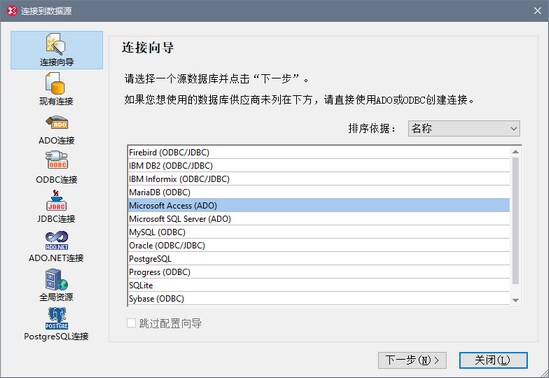The height and width of the screenshot is (378, 549).
Task: Choose Oracle (ODBC/JDBC) from the list
Action: click(x=319, y=246)
